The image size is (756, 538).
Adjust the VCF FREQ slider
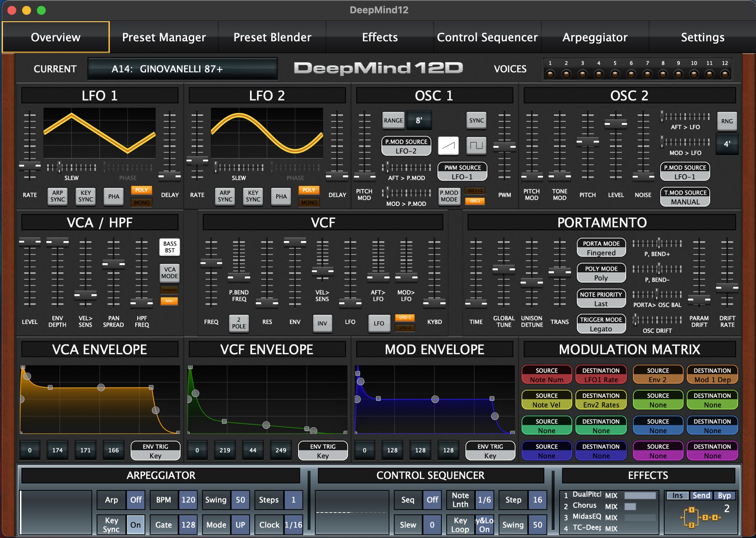[211, 263]
